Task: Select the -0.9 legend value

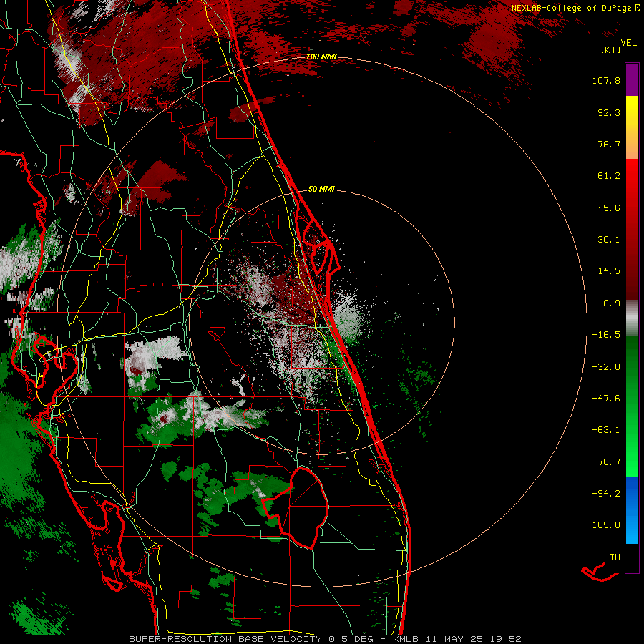Action: pos(609,303)
